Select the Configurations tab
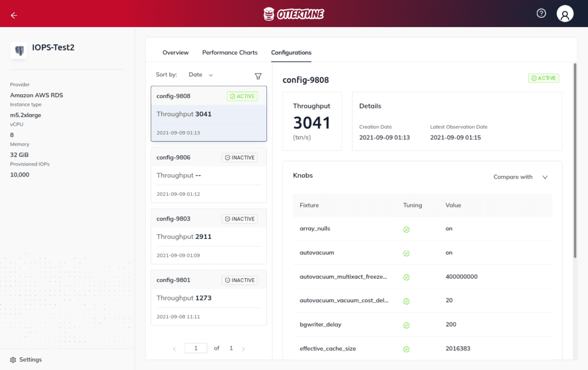The height and width of the screenshot is (370, 588). [291, 52]
